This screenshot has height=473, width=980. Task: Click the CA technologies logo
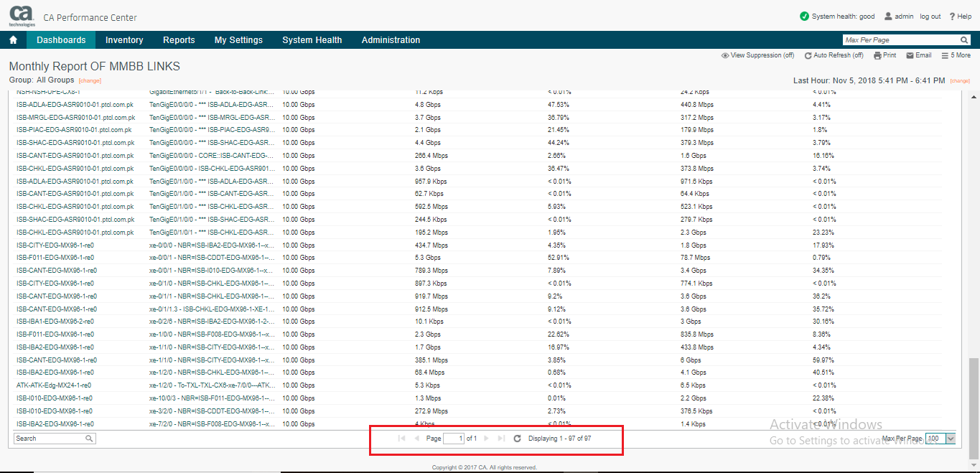22,16
